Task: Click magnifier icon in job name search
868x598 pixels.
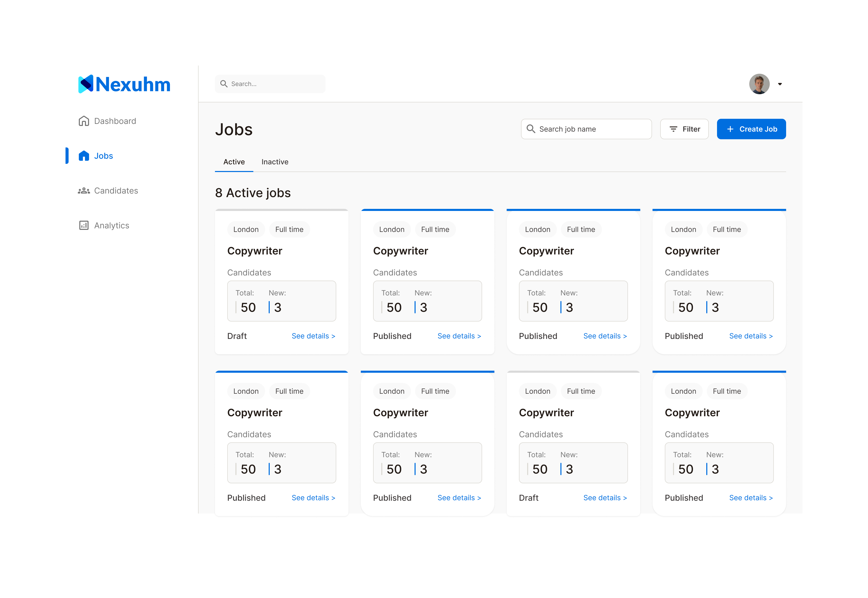Action: click(531, 129)
